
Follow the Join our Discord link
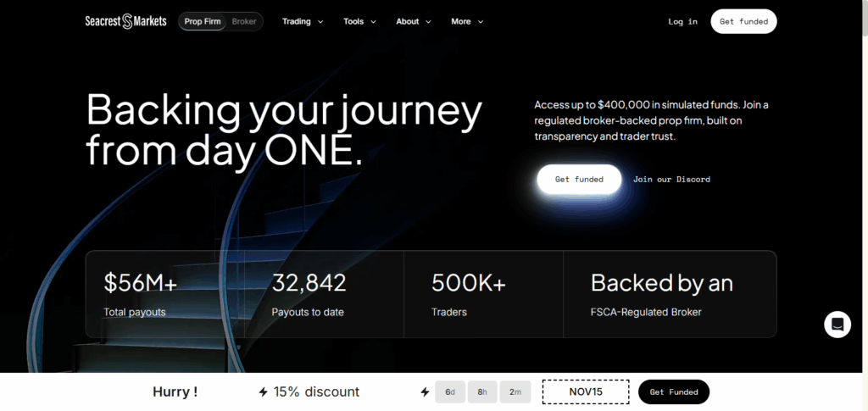[671, 180]
